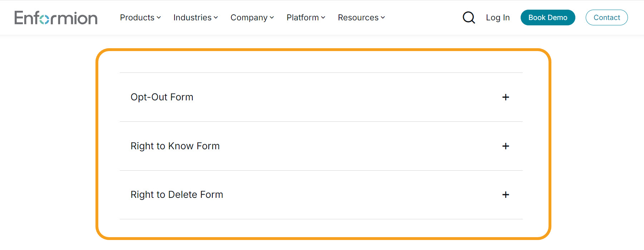Open the site search with the magnifier icon
The image size is (644, 250).
pyautogui.click(x=469, y=17)
